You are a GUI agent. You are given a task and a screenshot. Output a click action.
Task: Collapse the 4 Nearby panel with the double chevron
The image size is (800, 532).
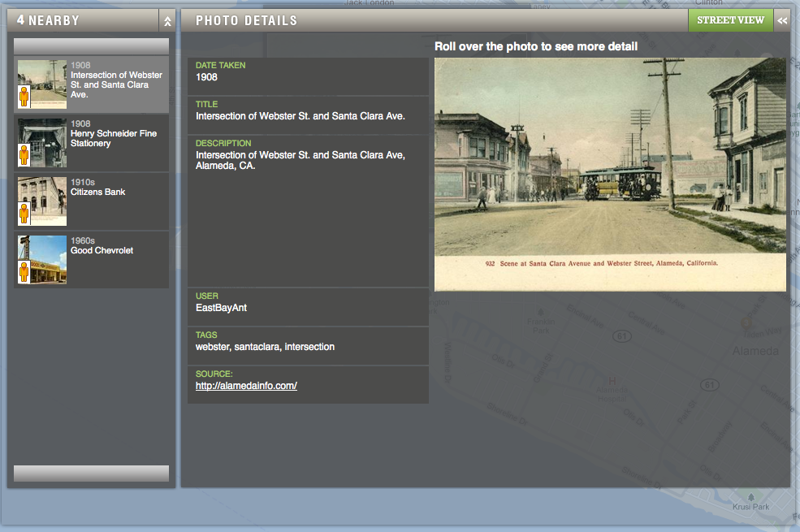click(x=167, y=21)
